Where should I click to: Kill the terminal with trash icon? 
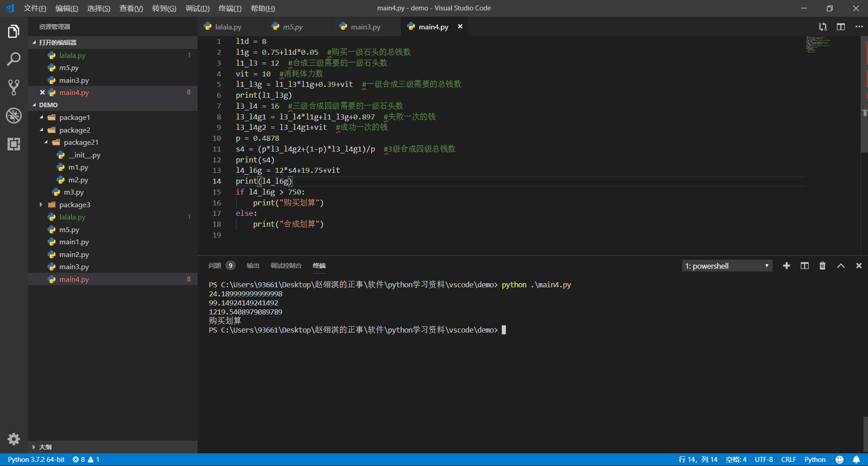(x=823, y=266)
